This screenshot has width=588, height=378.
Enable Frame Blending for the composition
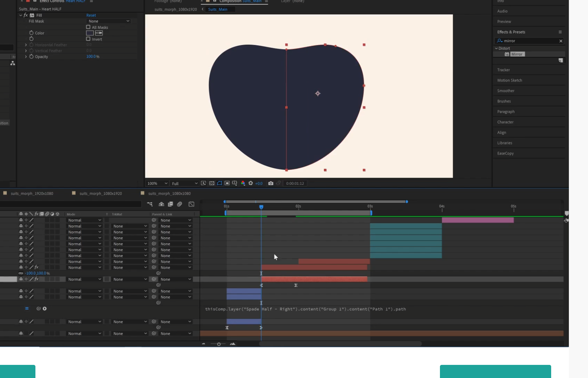point(170,204)
